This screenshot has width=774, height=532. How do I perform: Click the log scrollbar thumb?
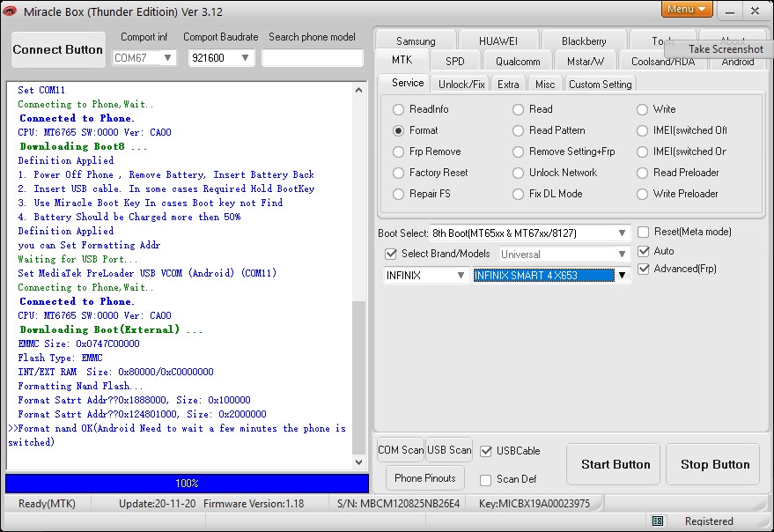click(359, 377)
